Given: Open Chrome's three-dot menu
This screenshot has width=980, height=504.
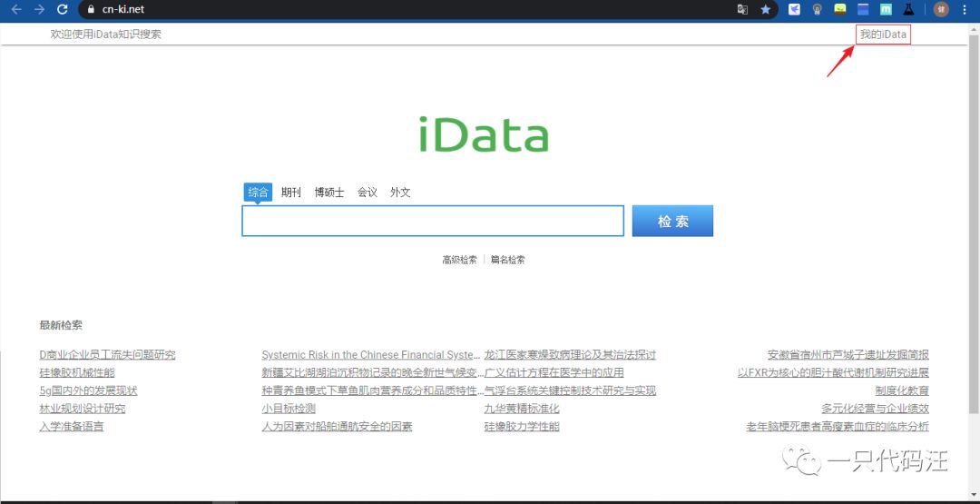Looking at the screenshot, I should coord(965,9).
